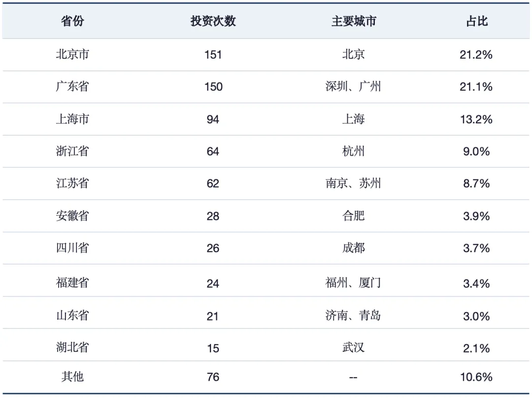
Task: Click the 杭州 city cell
Action: click(353, 151)
